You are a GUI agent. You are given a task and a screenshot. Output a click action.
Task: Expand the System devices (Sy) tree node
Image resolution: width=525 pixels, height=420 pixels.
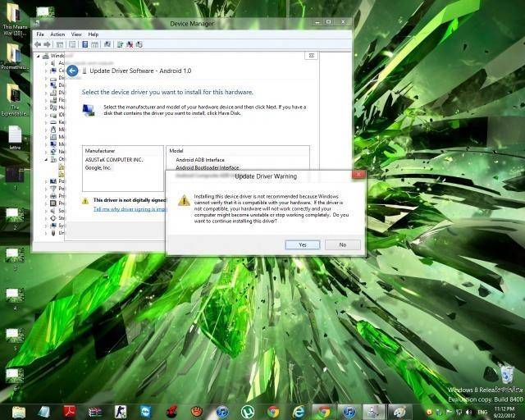point(46,226)
